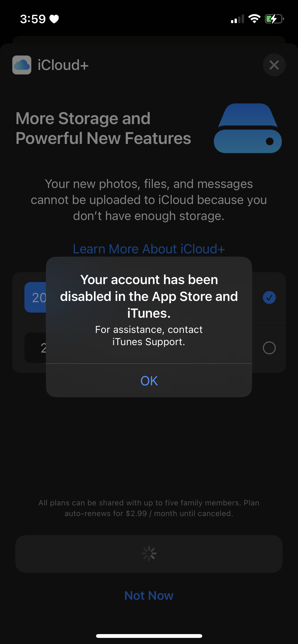Screen dimensions: 298x644
Task: Tap the highlighted blue storage plan tile
Action: click(35, 297)
